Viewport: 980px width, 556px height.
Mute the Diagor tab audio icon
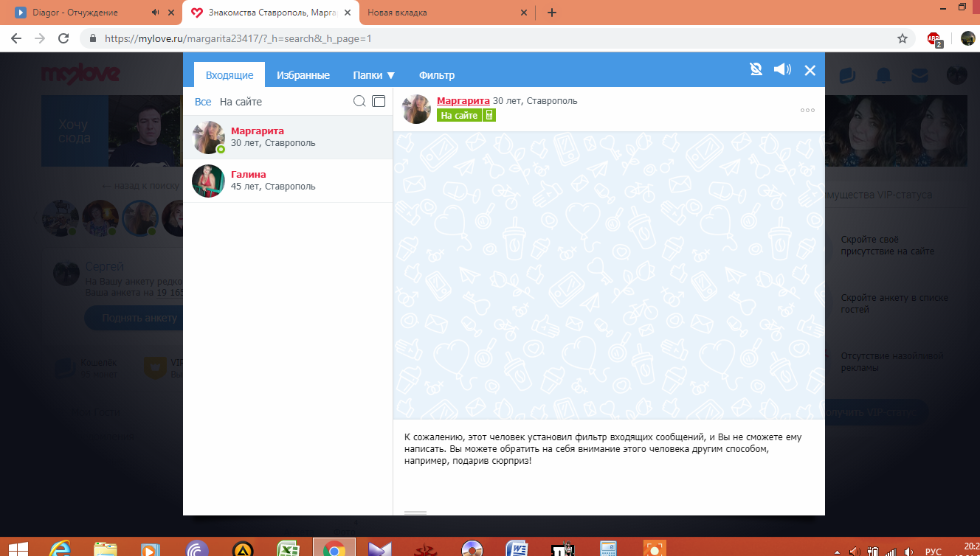(x=155, y=13)
